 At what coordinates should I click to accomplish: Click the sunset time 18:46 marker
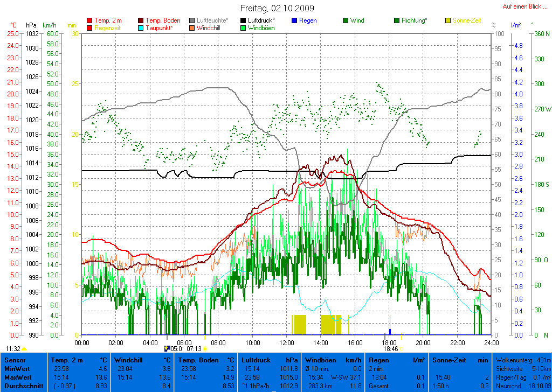click(x=390, y=349)
